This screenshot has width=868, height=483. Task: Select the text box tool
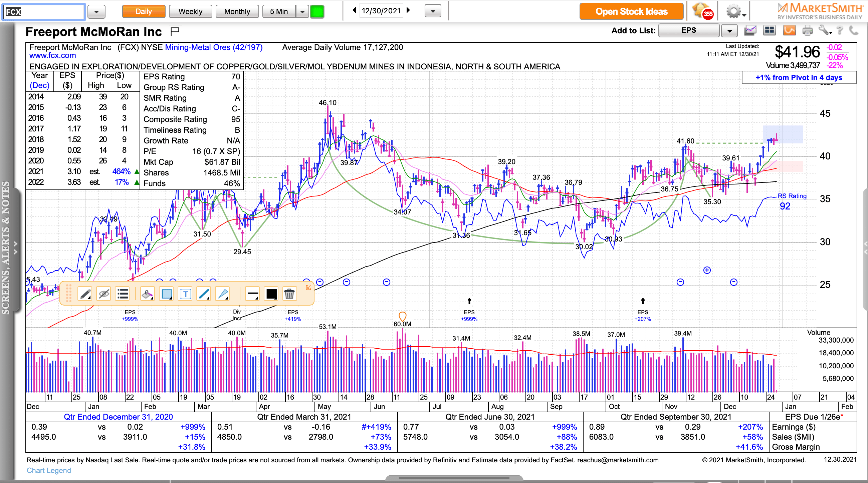(185, 294)
